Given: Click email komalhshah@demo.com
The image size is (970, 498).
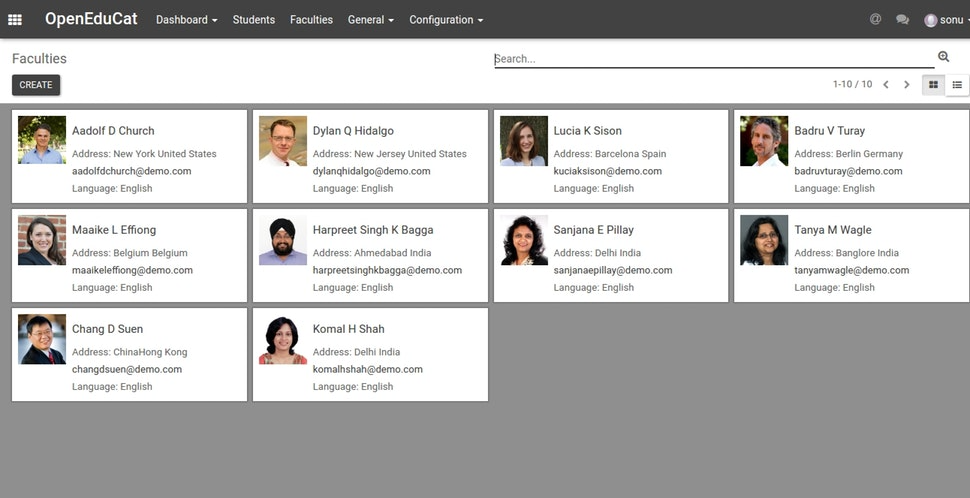Looking at the screenshot, I should [368, 369].
